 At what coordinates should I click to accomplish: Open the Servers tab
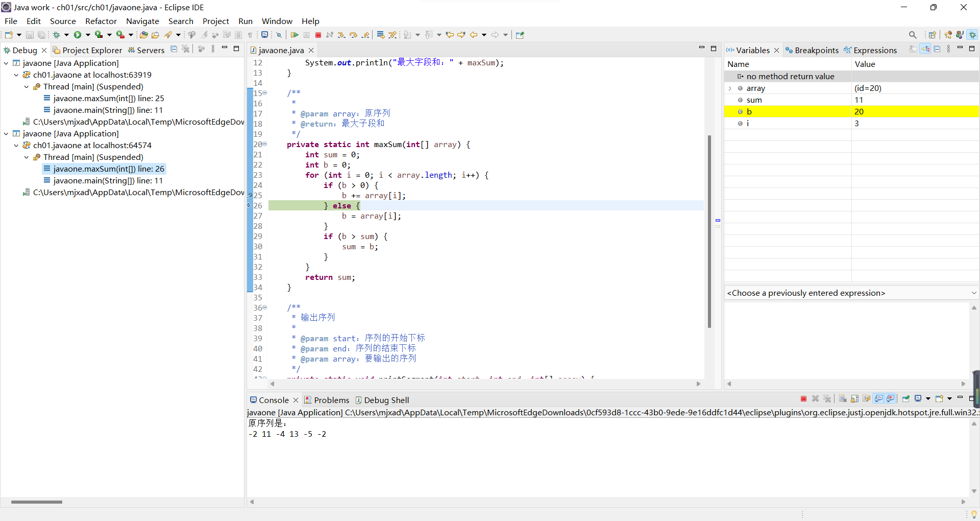click(x=146, y=50)
